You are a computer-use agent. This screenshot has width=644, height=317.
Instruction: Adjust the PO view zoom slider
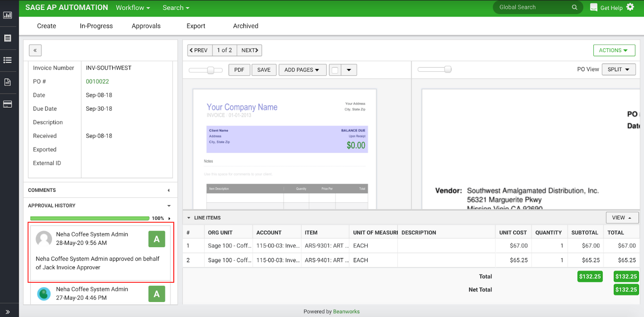click(x=448, y=69)
